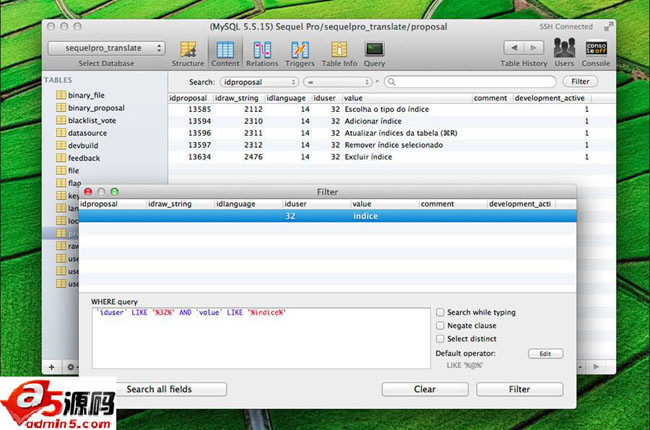Enable Search while typing
Image resolution: width=650 pixels, height=430 pixels.
click(x=440, y=312)
